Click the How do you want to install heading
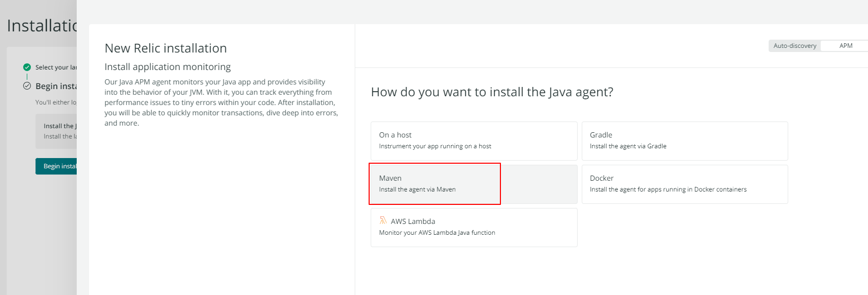 coord(492,92)
